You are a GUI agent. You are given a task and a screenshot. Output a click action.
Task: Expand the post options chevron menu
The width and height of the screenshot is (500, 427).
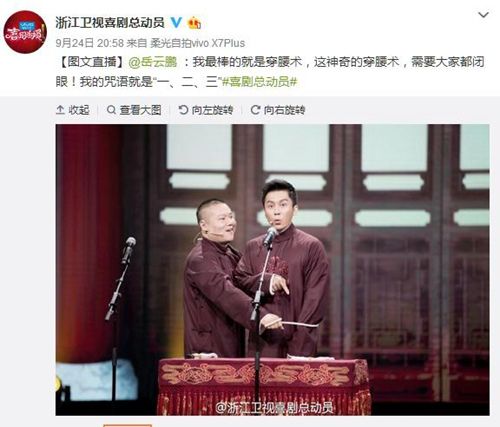tap(483, 15)
